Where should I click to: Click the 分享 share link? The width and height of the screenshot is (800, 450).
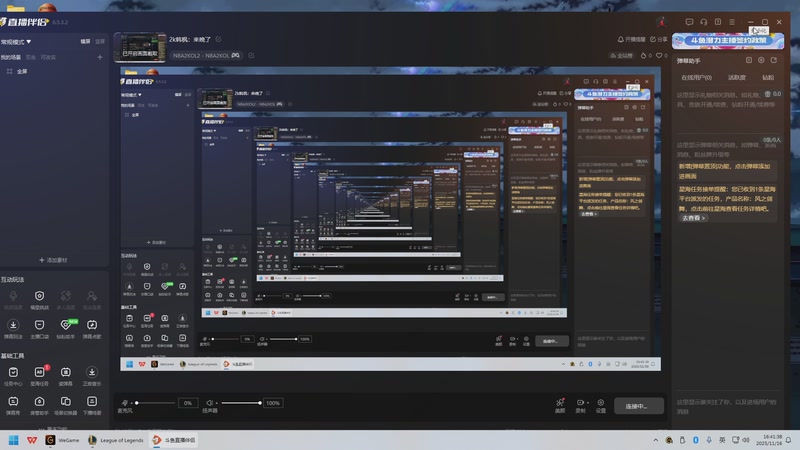[x=659, y=39]
